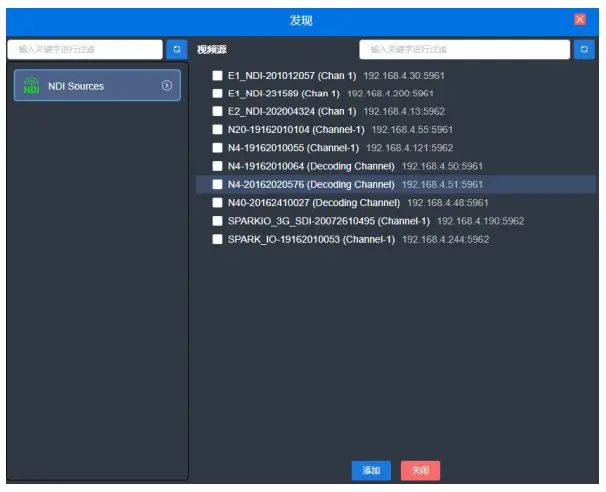Screen dimensions: 606x492
Task: Click the blue 添加 add button
Action: pyautogui.click(x=371, y=470)
